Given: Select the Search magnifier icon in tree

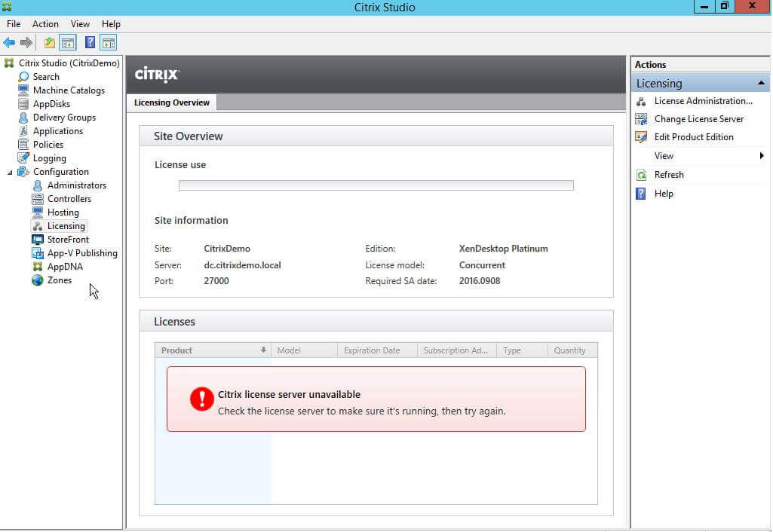Looking at the screenshot, I should click(23, 77).
